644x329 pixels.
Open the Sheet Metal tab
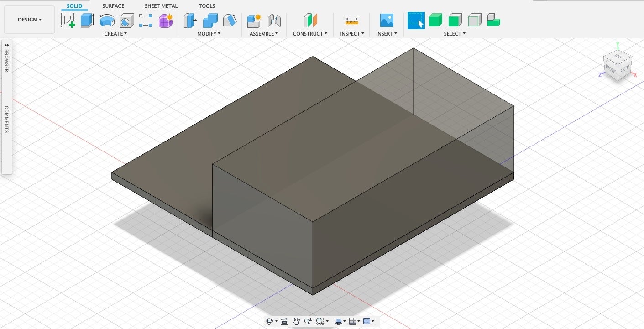161,6
